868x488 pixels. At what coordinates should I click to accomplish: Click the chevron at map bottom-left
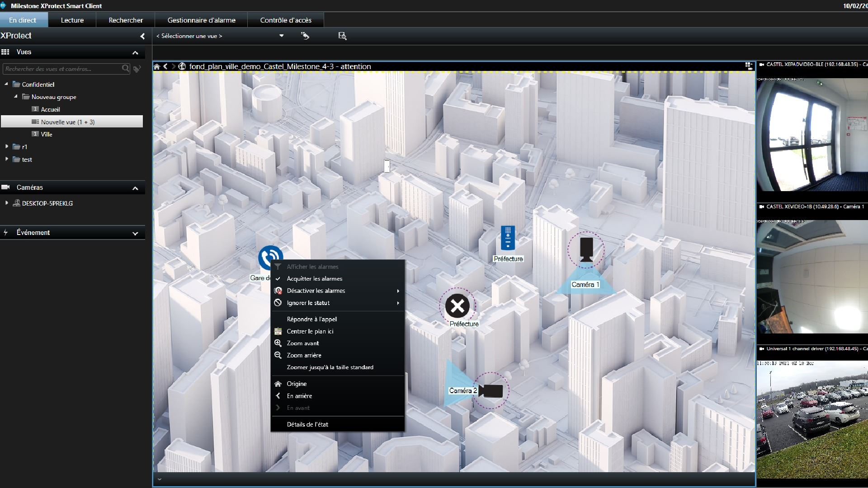(x=159, y=479)
